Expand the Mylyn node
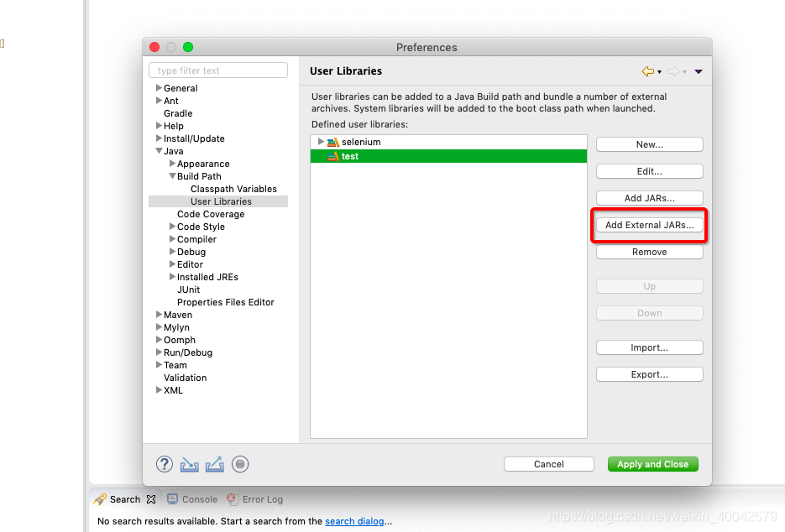785x532 pixels. [x=159, y=326]
